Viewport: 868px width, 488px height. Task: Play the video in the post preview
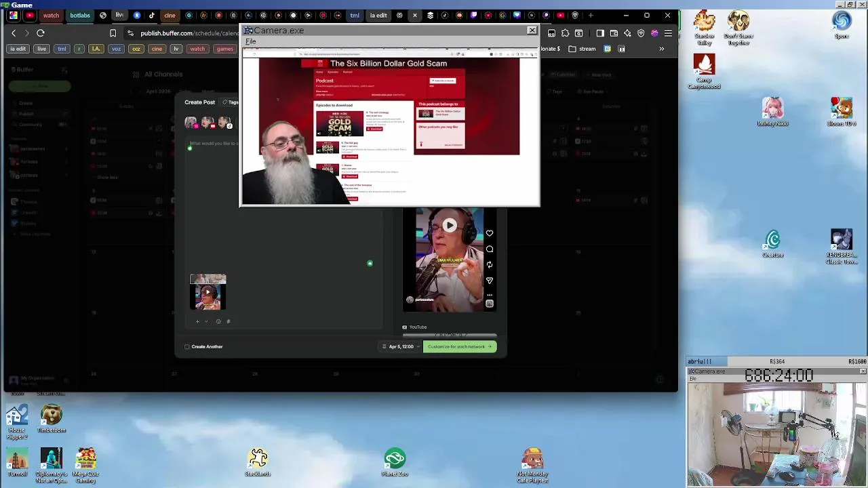click(450, 225)
